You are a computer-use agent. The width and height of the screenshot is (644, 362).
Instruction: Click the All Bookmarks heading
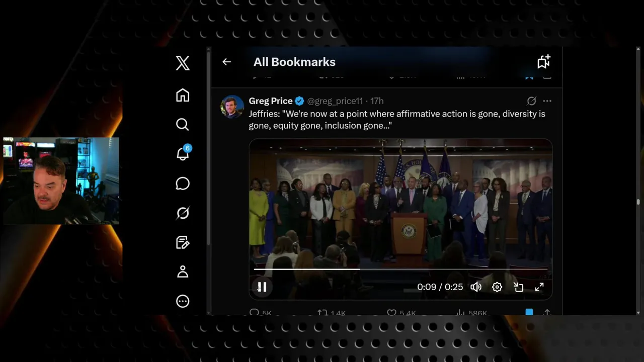pyautogui.click(x=294, y=62)
